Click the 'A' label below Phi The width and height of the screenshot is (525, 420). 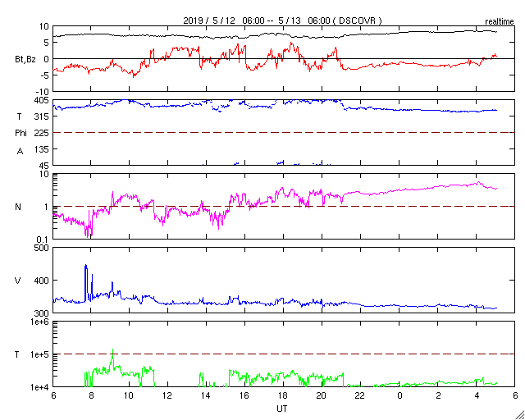(x=20, y=152)
